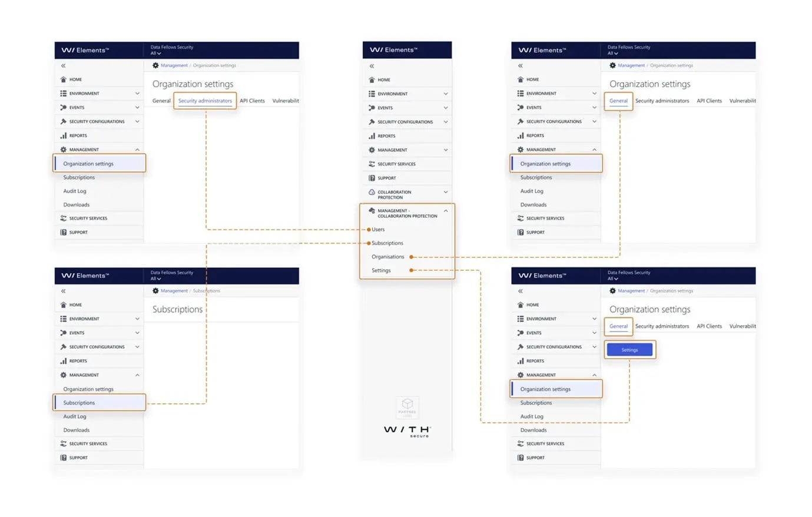The image size is (812, 517).
Task: Expand Security Configurations chevron in center panel
Action: click(446, 122)
